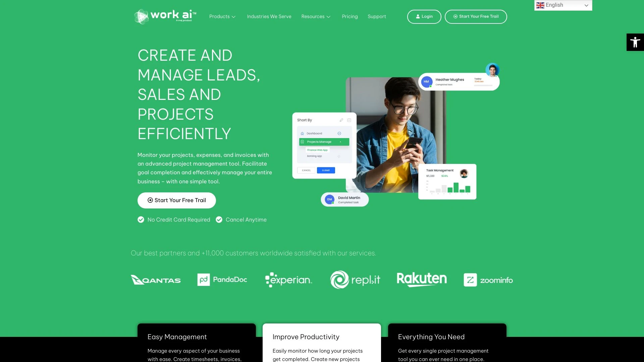This screenshot has height=362, width=644.
Task: Click the Dashboard icon in Sort By panel
Action: point(302,133)
